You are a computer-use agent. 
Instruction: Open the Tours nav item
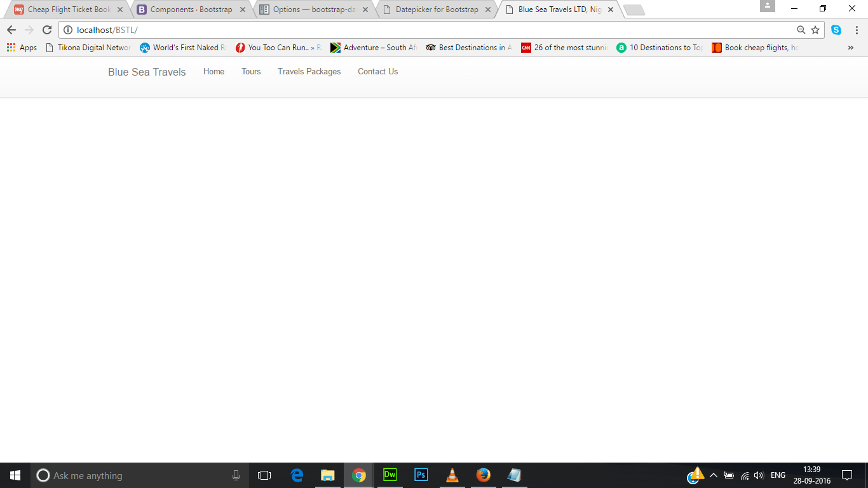pos(251,72)
